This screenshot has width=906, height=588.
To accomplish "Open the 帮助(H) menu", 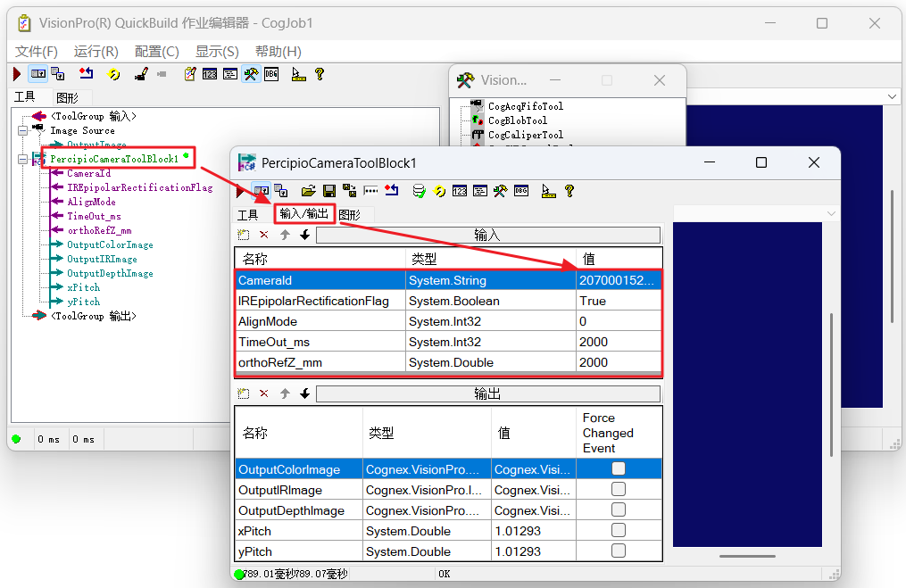I will (278, 52).
